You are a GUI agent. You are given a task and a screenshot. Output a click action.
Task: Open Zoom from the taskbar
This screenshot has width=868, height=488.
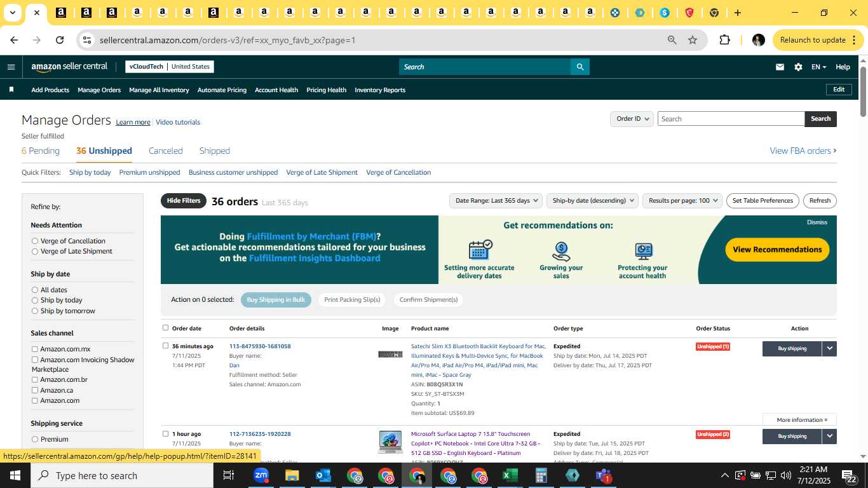click(x=261, y=475)
